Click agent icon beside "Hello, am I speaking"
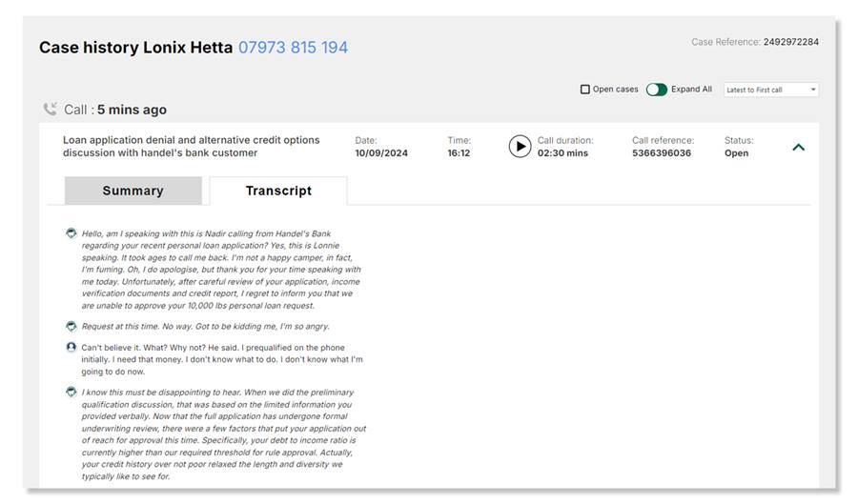The image size is (858, 504). [x=71, y=233]
